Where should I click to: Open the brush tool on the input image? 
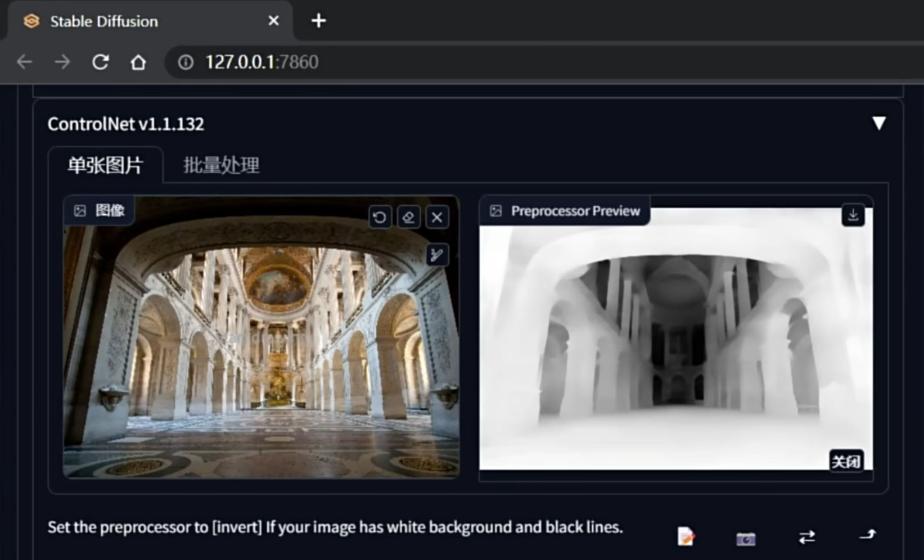pos(437,255)
